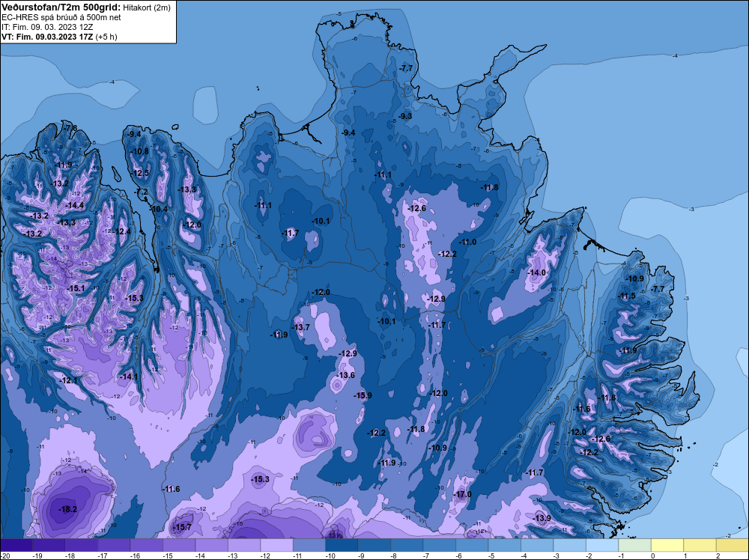The image size is (749, 560).
Task: Click the line "EC-HRES spá brúuð á 500m net"
Action: click(61, 18)
